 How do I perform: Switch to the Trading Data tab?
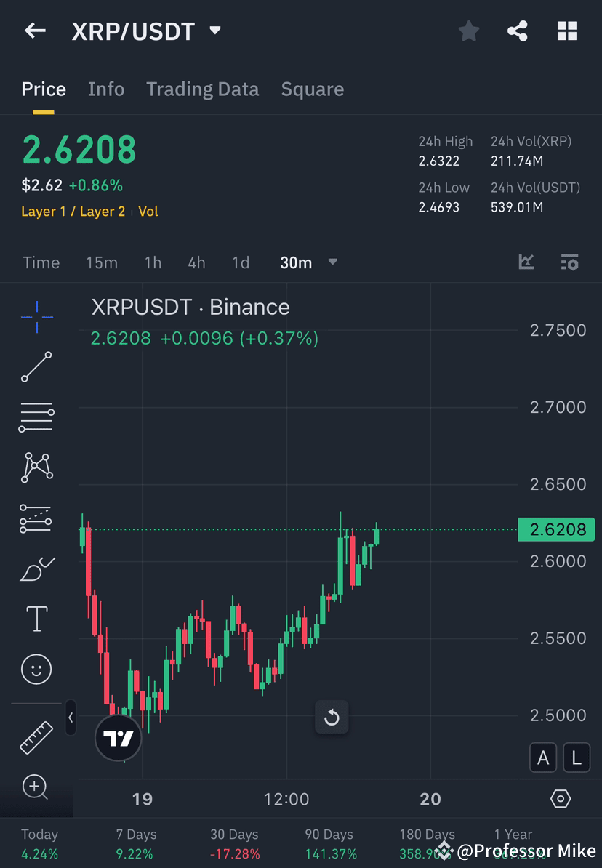click(x=202, y=89)
